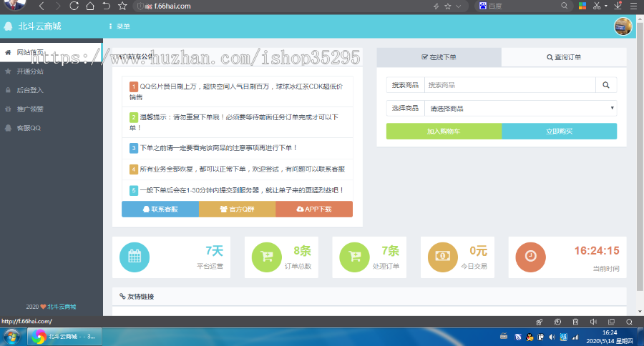
Task: Click the rocket accelerator icon in status bar
Action: coord(540,322)
